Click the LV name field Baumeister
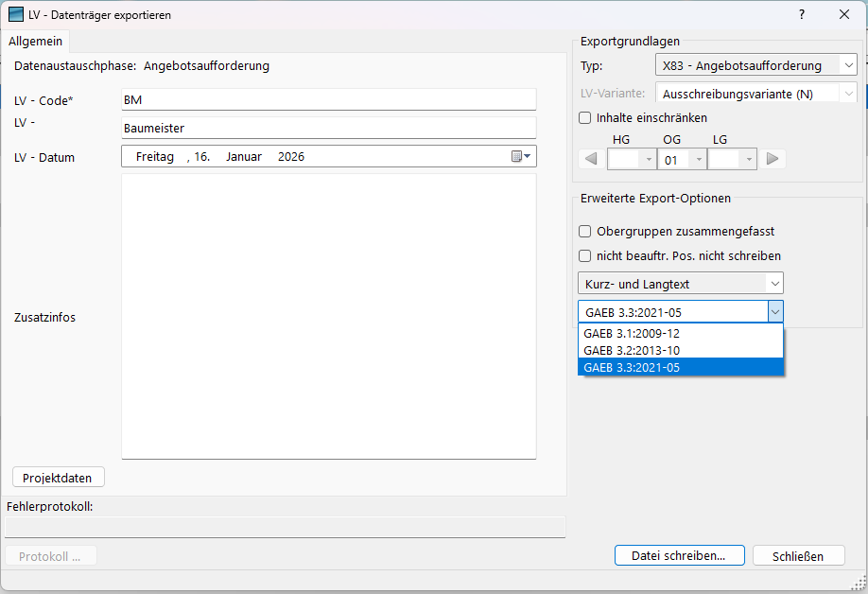The image size is (868, 594). pyautogui.click(x=329, y=128)
